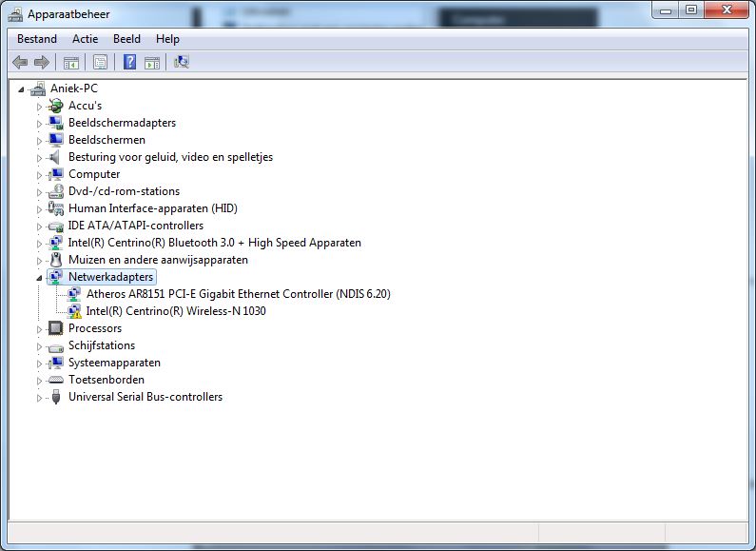Viewport: 756px width, 551px height.
Task: Collapse the Aniek-PC root node
Action: pyautogui.click(x=21, y=89)
